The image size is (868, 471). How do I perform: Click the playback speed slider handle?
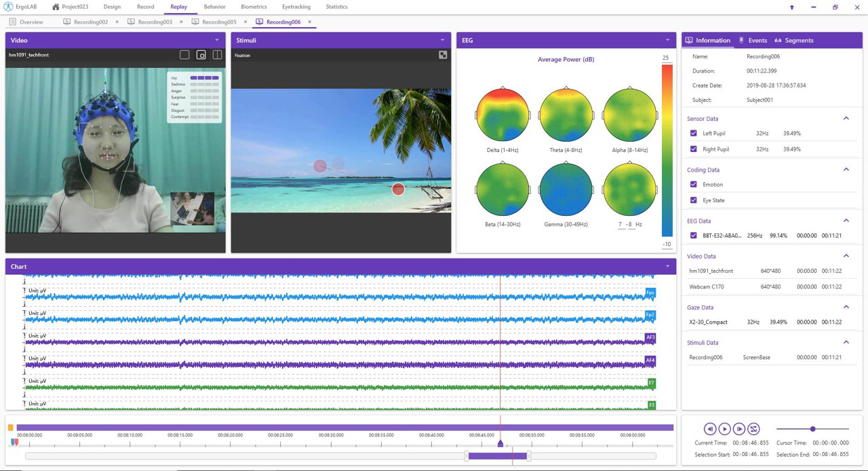812,429
